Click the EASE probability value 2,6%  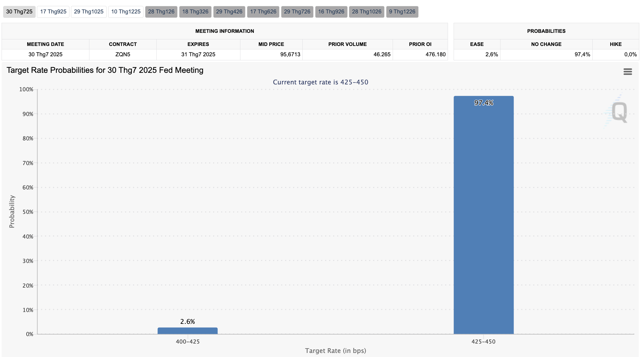tap(491, 54)
